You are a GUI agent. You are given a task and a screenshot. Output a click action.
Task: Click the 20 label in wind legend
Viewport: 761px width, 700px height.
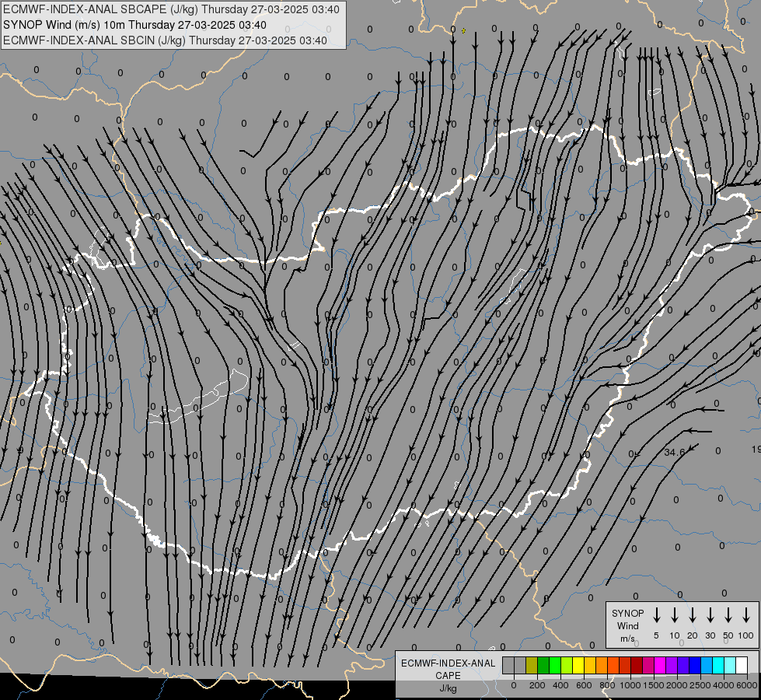(x=693, y=636)
